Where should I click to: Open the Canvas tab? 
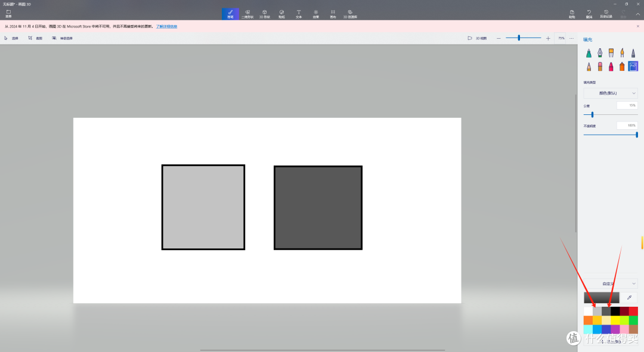(333, 14)
